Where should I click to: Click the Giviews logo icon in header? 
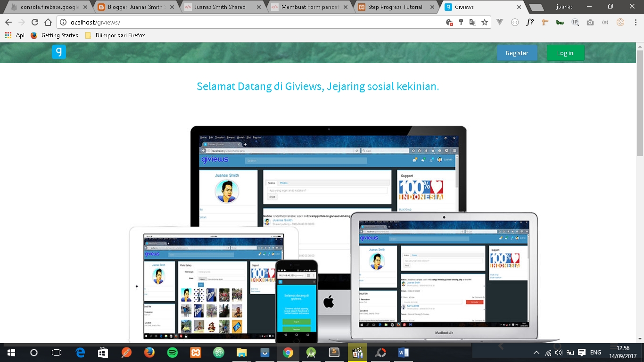click(x=58, y=52)
